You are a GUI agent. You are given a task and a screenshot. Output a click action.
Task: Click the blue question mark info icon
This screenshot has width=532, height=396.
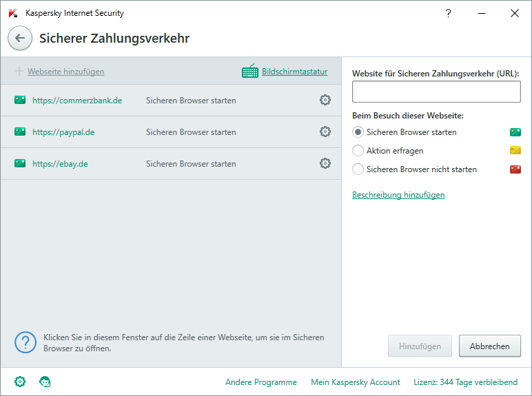pos(25,342)
